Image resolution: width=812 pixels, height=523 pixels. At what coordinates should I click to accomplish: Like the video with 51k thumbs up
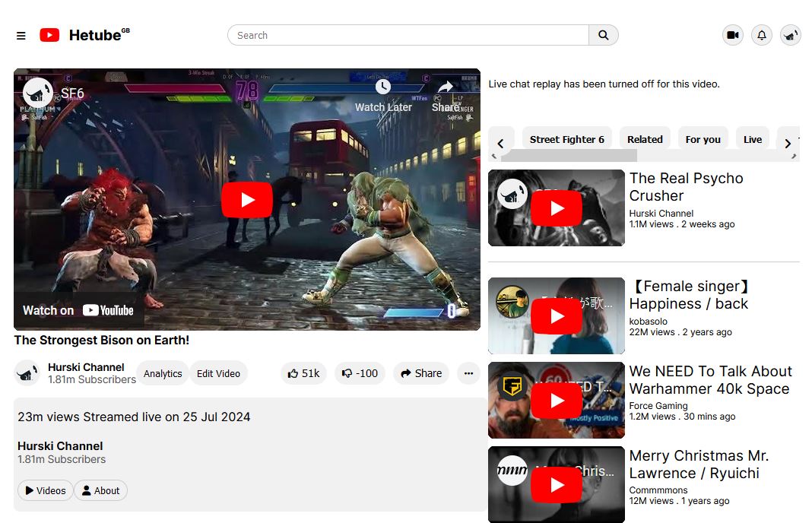(x=304, y=373)
